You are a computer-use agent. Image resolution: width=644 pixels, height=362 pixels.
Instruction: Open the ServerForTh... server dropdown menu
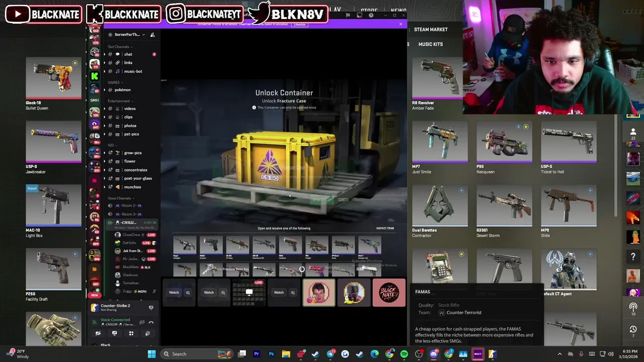(127, 35)
